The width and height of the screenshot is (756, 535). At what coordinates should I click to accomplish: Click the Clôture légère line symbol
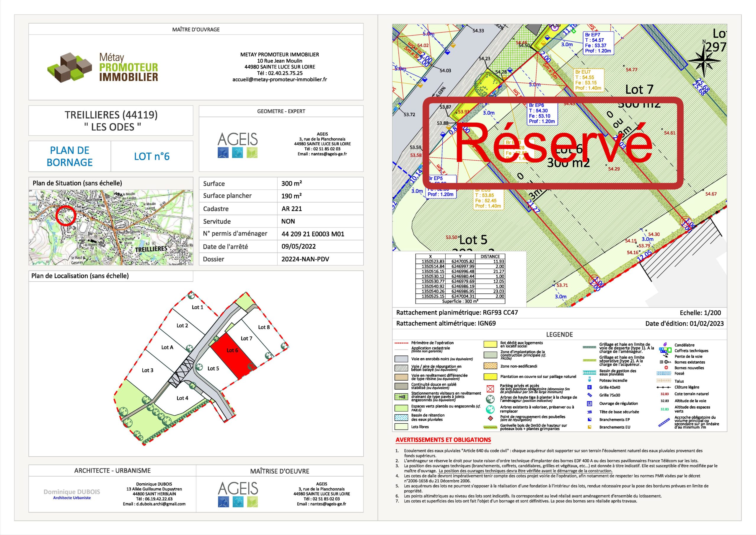[664, 387]
